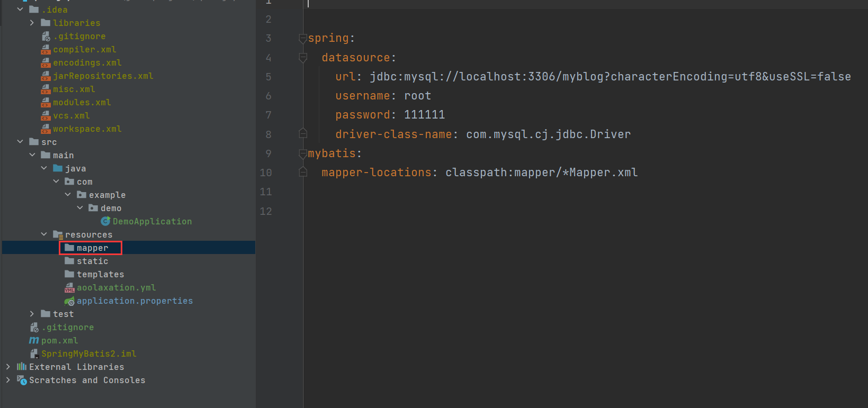Click the fold end marker on line 8

click(303, 133)
